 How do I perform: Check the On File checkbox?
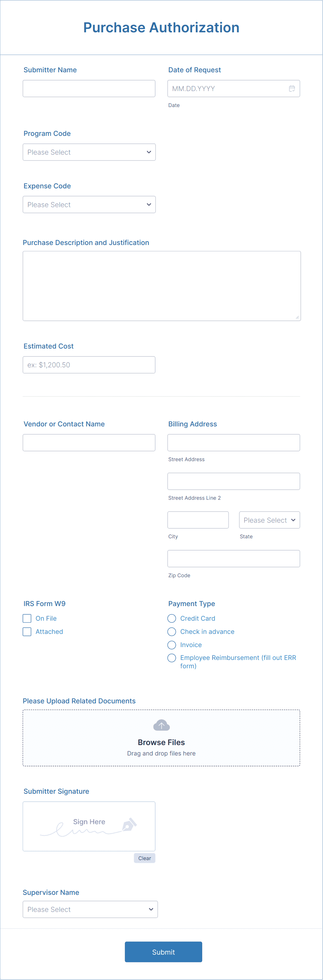click(x=27, y=618)
